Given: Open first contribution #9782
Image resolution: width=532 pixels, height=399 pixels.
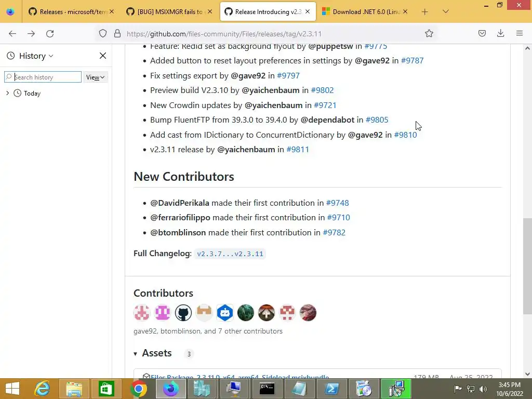Looking at the screenshot, I should coord(334,232).
